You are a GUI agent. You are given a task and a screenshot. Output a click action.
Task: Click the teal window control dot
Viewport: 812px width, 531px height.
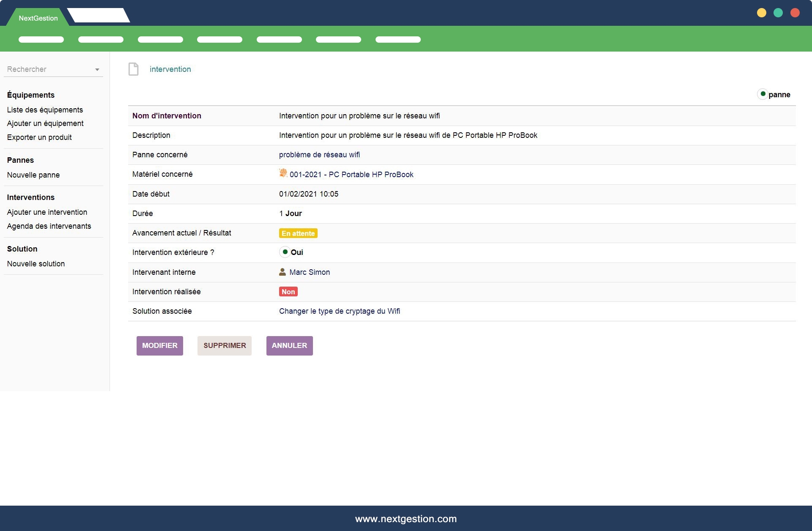tap(778, 13)
